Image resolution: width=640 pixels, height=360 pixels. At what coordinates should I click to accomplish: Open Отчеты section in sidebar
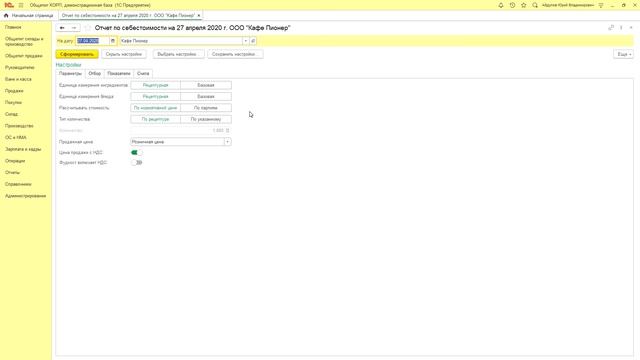[x=12, y=173]
